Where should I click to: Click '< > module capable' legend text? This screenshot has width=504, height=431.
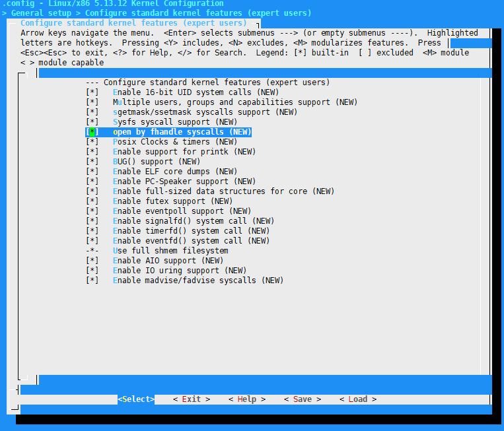[x=62, y=63]
